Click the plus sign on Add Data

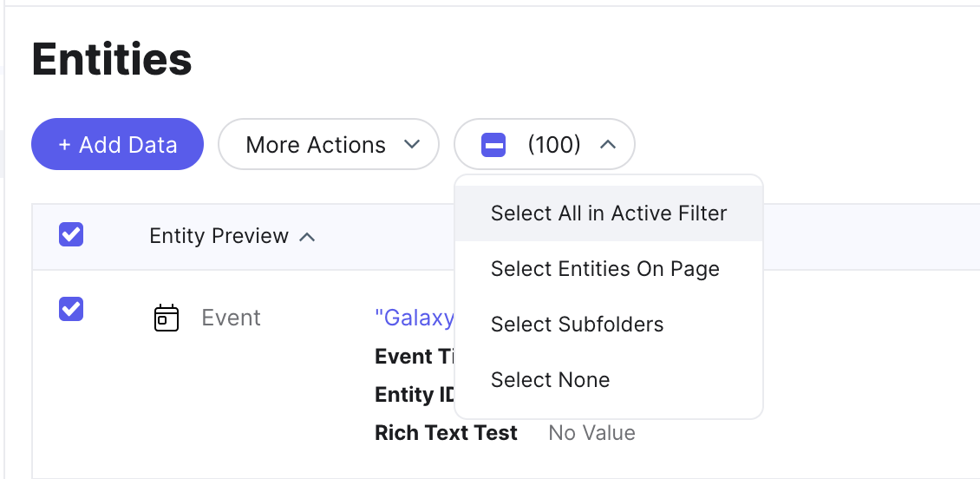coord(64,145)
